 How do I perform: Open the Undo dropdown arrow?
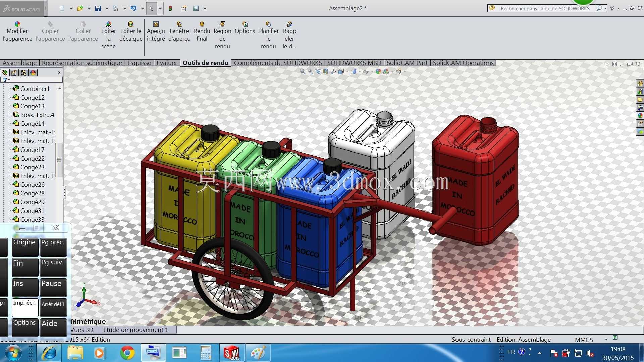pos(142,8)
